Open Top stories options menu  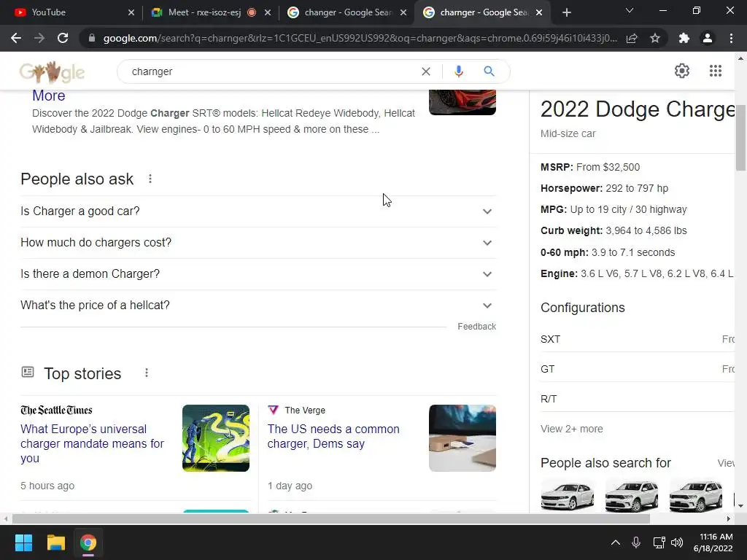point(147,373)
